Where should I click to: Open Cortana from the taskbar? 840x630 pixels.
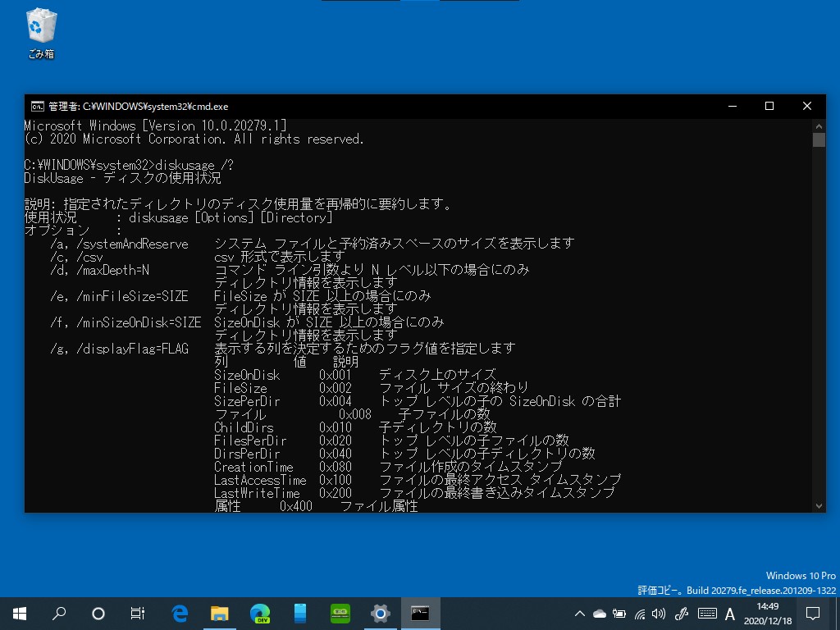tap(99, 613)
